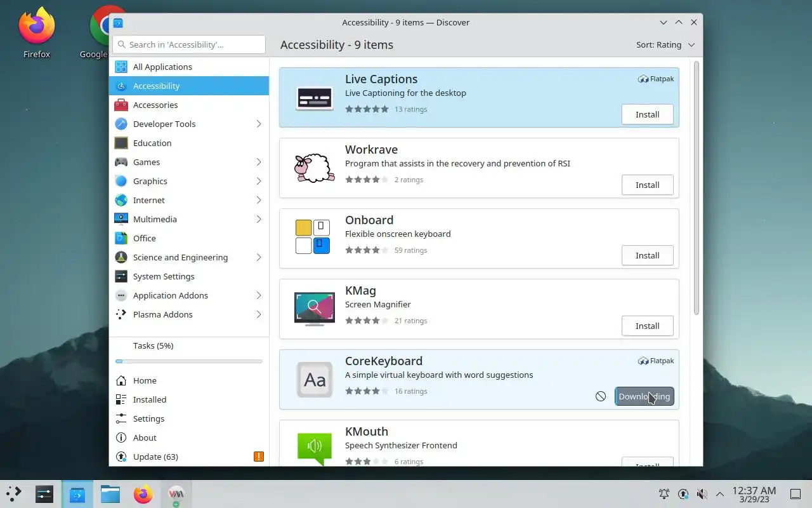Open the application launcher in the taskbar

[x=14, y=494]
